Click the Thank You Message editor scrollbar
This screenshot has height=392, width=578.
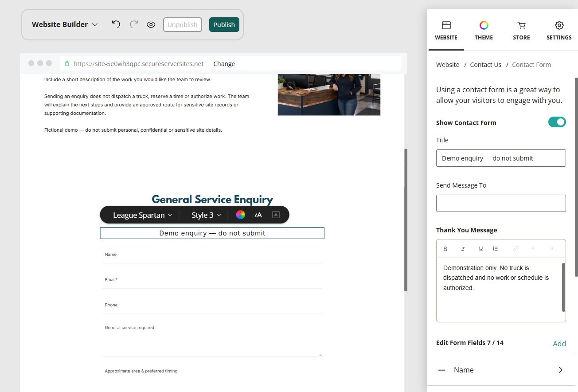tap(564, 287)
